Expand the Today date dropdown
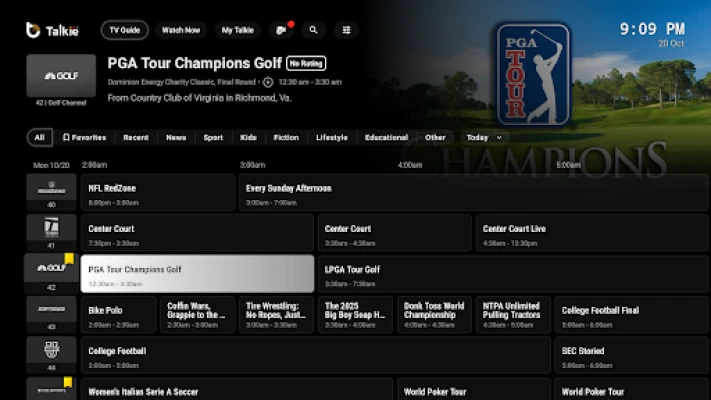Screen dimensions: 711x400 pyautogui.click(x=484, y=138)
